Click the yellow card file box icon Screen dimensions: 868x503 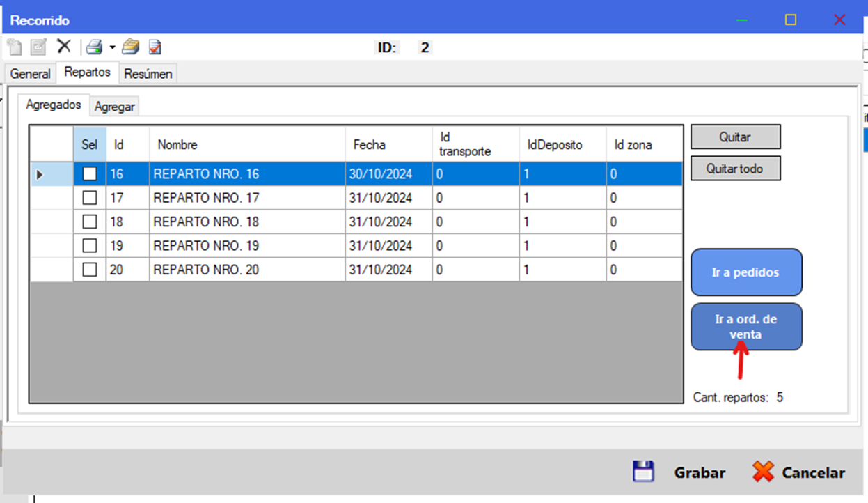[130, 47]
